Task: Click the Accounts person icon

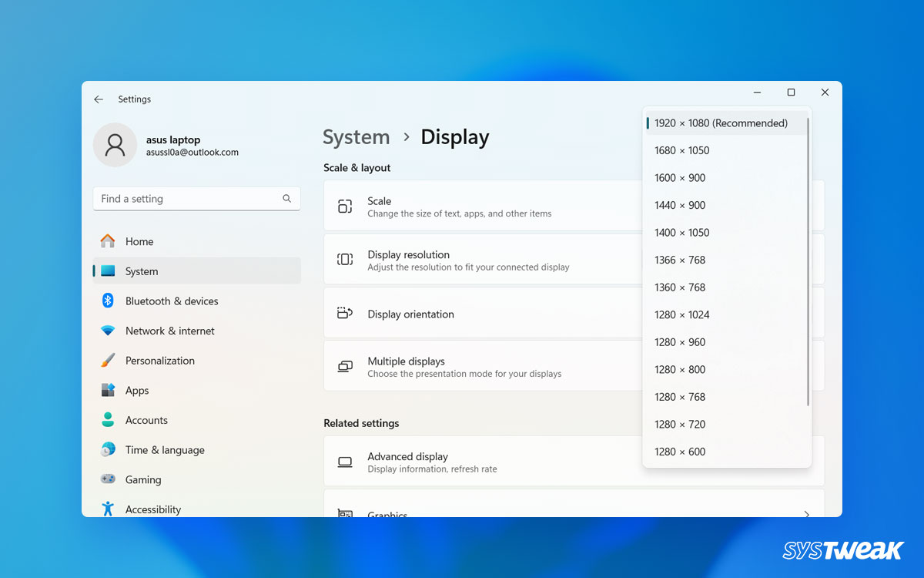Action: click(x=108, y=420)
